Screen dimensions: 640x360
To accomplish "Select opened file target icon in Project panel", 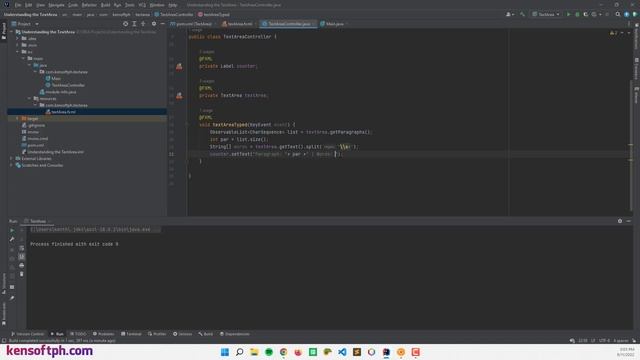I will tap(125, 24).
